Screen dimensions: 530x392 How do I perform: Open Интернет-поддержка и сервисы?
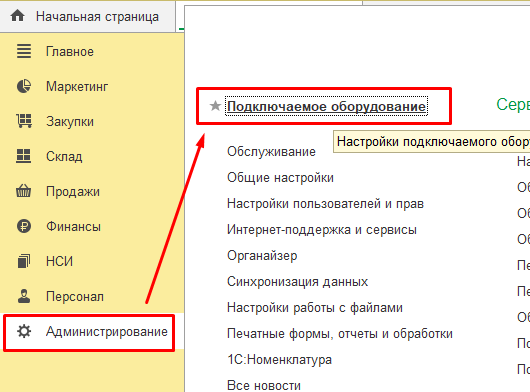coord(322,229)
